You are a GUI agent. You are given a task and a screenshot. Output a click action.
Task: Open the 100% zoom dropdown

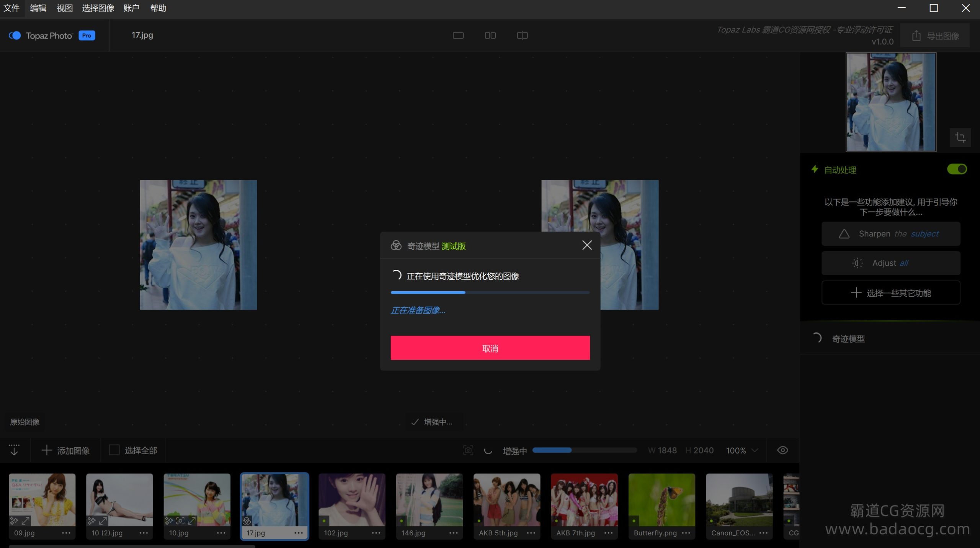pyautogui.click(x=742, y=450)
